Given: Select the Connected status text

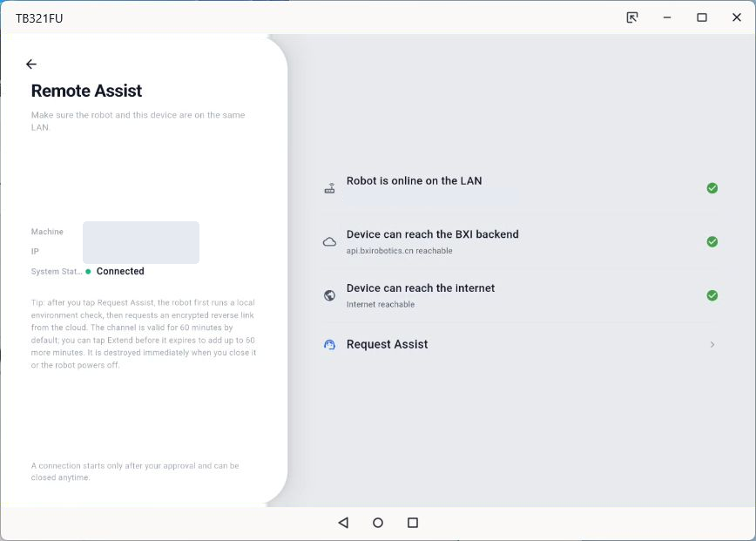Looking at the screenshot, I should 120,271.
